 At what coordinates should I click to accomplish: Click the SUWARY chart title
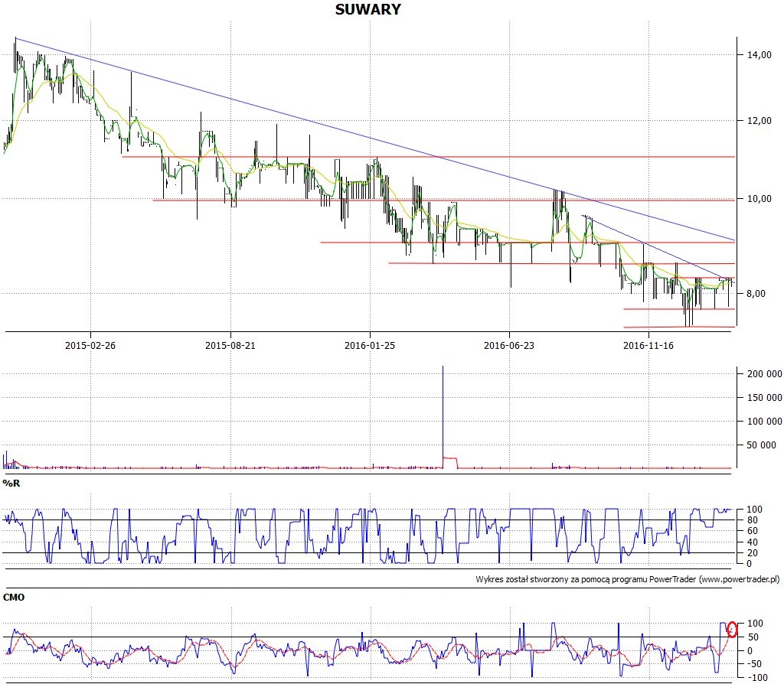[x=368, y=9]
